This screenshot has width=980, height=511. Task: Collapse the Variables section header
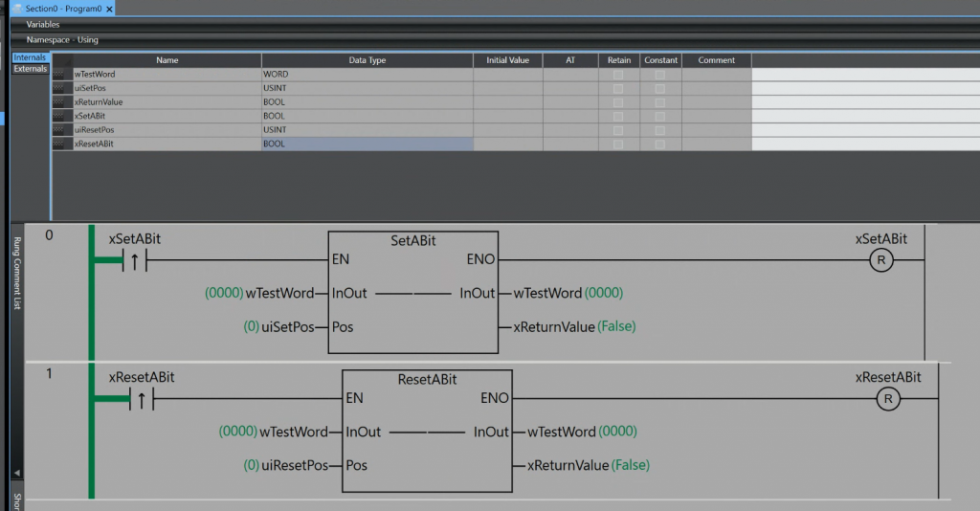pos(42,24)
